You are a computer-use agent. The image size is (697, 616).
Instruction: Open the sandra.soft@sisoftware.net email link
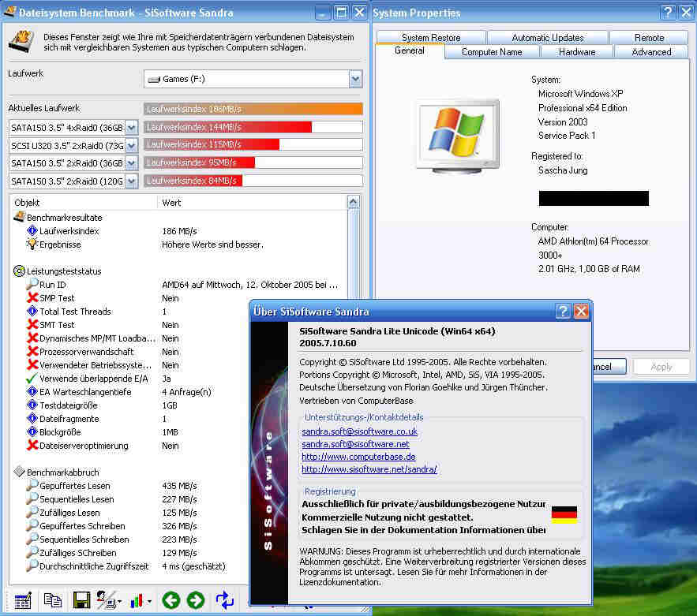pos(355,444)
